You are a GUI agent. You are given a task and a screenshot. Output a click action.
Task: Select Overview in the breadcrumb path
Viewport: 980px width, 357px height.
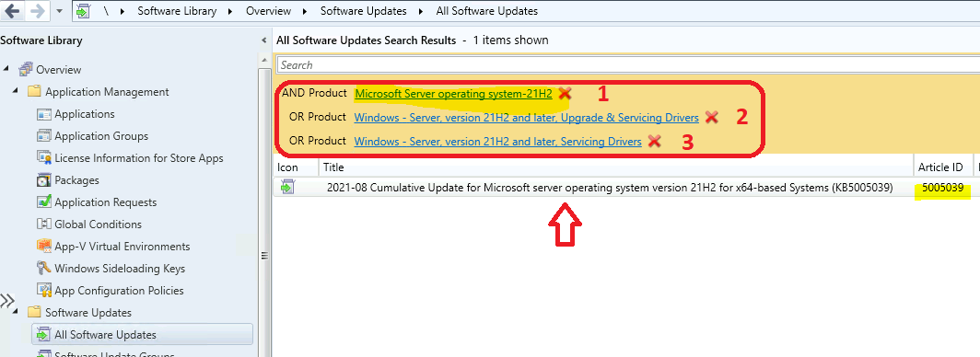(268, 11)
